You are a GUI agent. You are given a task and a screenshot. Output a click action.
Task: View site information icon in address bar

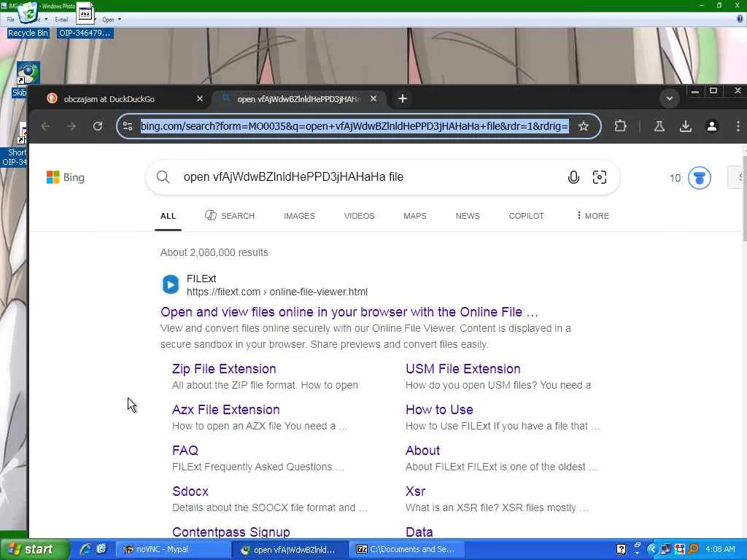coord(128,126)
